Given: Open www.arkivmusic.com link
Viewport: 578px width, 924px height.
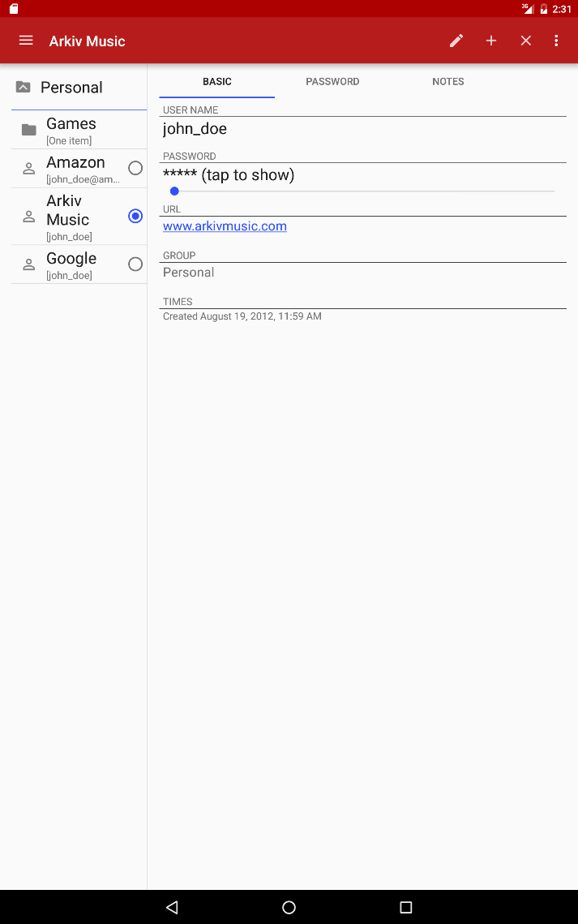Looking at the screenshot, I should tap(225, 226).
